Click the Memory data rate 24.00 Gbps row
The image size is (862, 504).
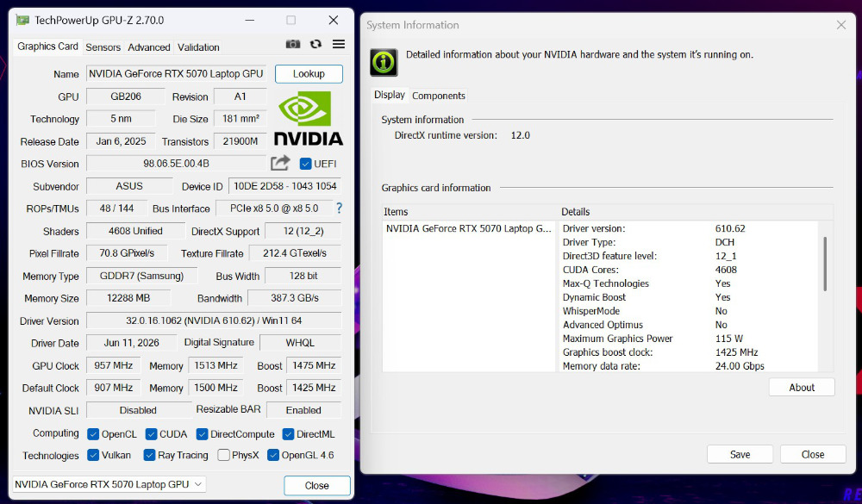tap(688, 366)
